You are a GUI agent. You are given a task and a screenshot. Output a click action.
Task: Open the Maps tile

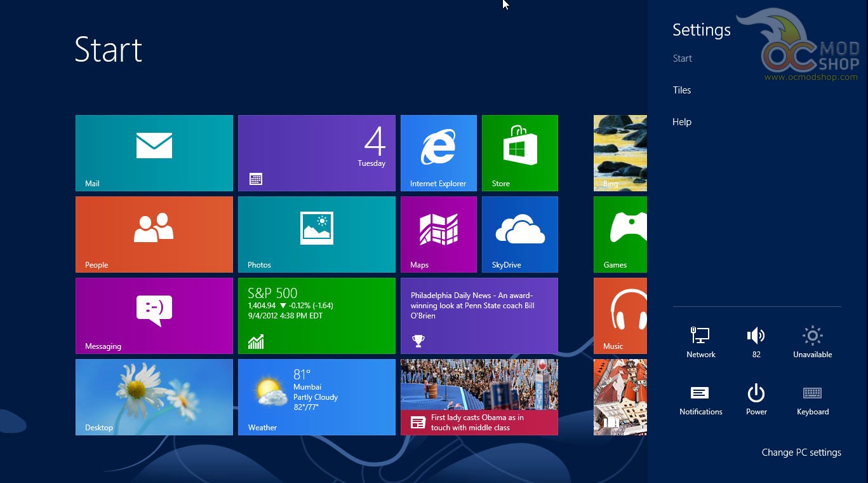coord(439,235)
